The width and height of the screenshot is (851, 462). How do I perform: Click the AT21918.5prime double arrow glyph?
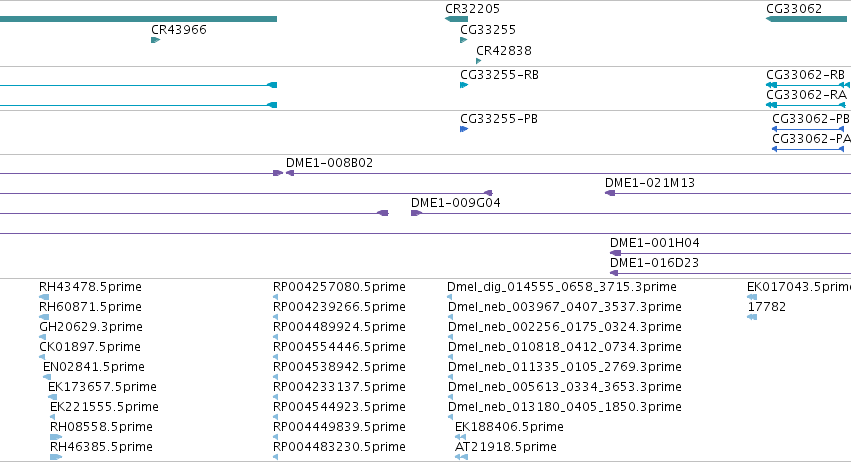point(461,457)
